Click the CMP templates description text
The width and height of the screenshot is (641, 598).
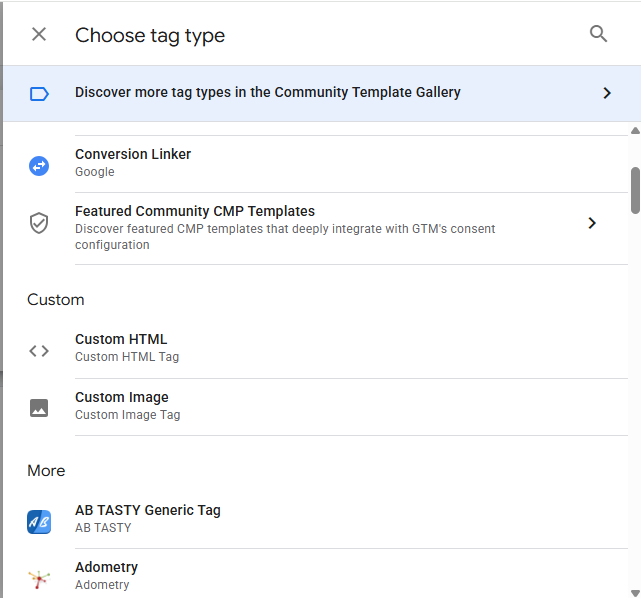click(x=285, y=237)
